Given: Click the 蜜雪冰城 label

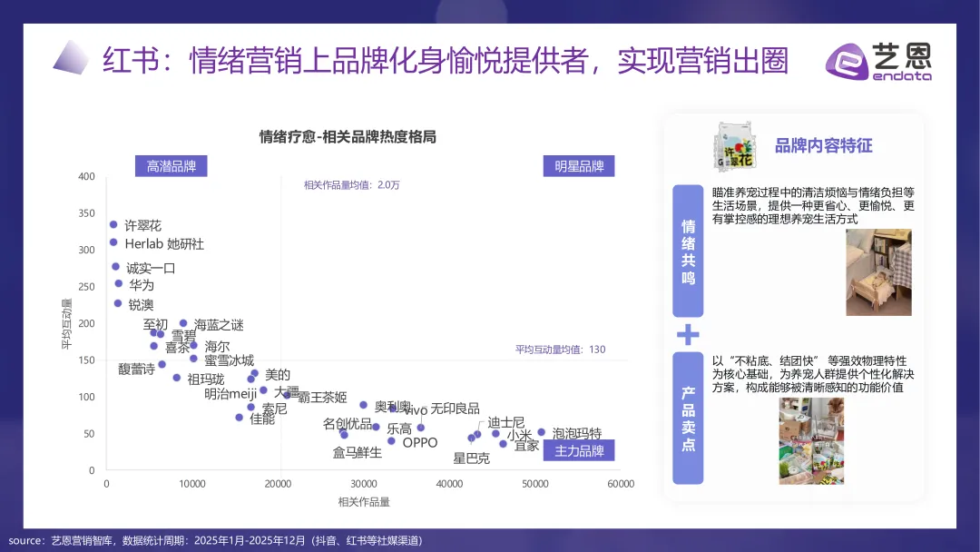Looking at the screenshot, I should [230, 360].
